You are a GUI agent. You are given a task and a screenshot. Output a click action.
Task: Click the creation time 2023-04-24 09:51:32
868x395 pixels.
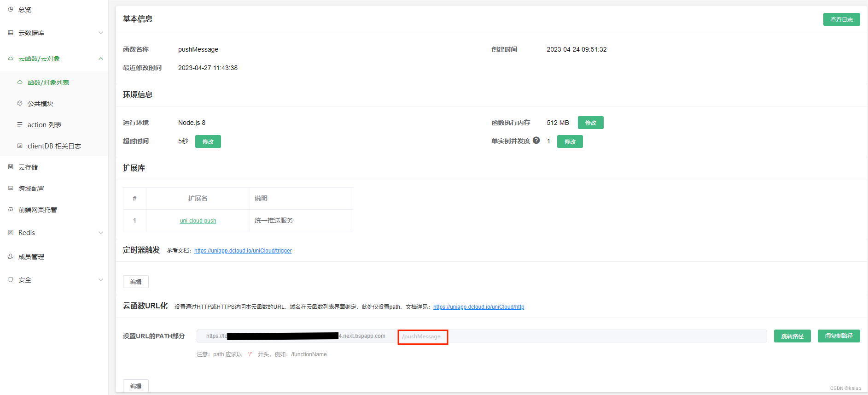coord(577,49)
